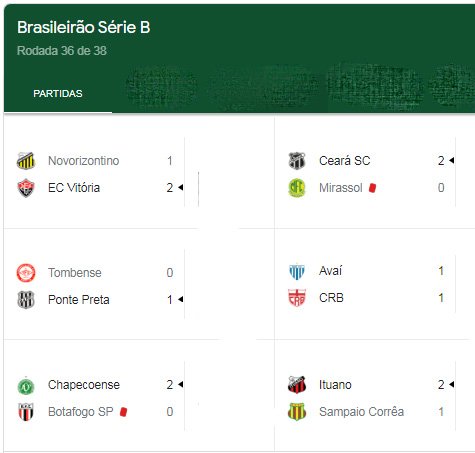Image resolution: width=475 pixels, height=453 pixels.
Task: Click the Botafogo SP crest
Action: pyautogui.click(x=26, y=412)
